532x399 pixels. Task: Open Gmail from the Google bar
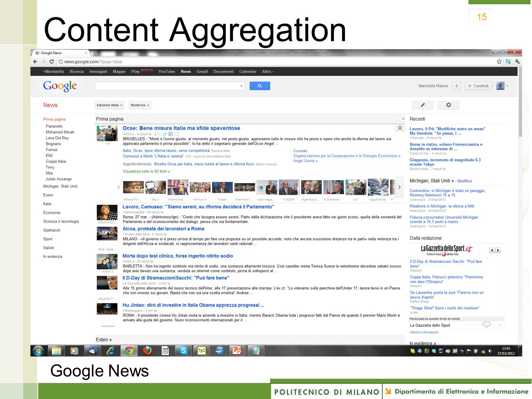pos(202,71)
